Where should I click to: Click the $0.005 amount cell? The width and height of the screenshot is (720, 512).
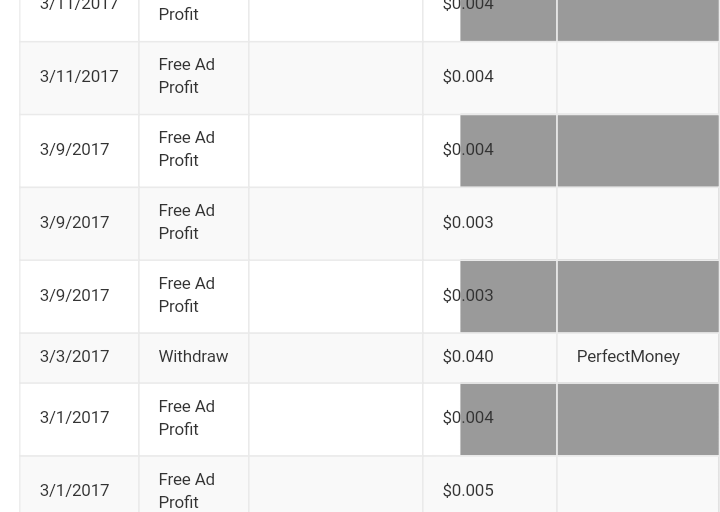click(x=468, y=490)
